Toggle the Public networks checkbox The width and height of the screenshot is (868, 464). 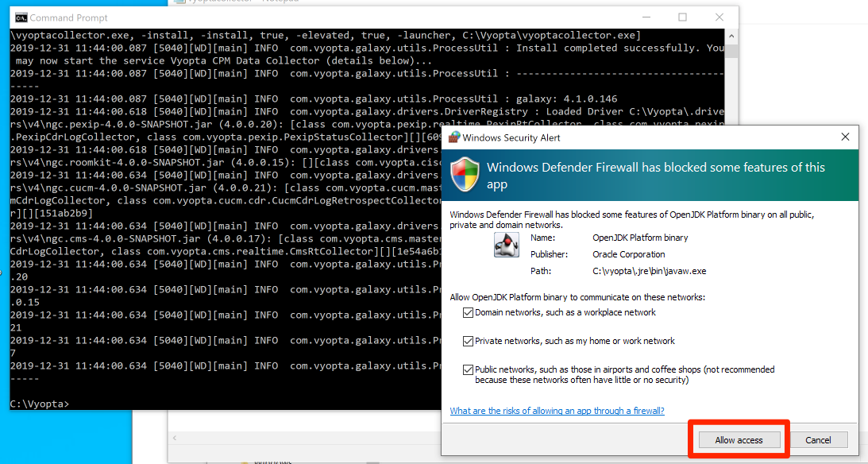[468, 370]
